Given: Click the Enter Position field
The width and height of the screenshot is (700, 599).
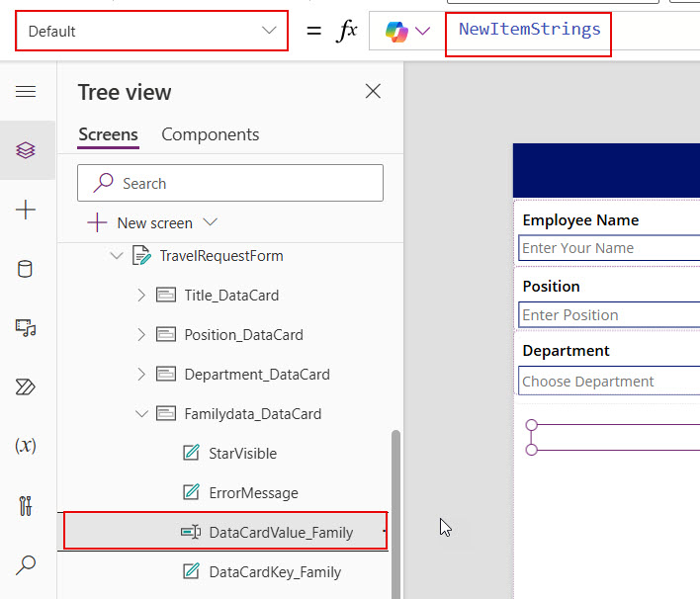Looking at the screenshot, I should pyautogui.click(x=609, y=314).
